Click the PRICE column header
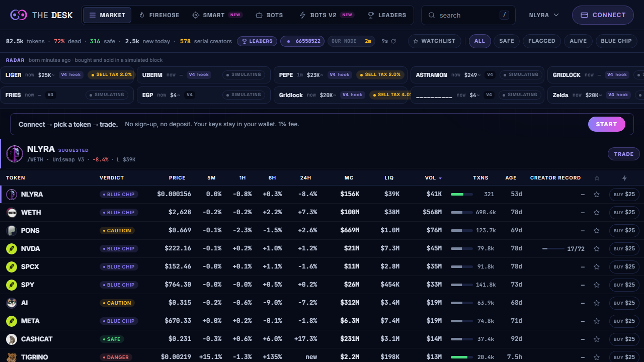Screen dimensions: 644x362 point(177,178)
